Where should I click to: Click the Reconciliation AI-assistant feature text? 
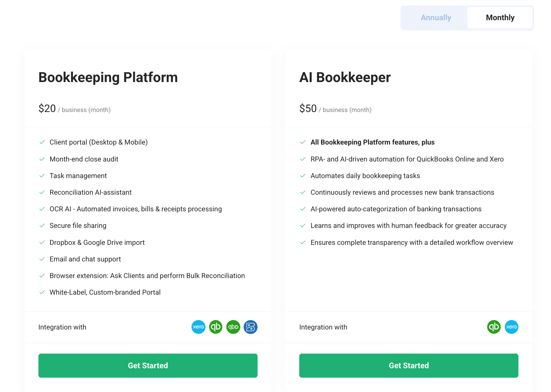91,192
